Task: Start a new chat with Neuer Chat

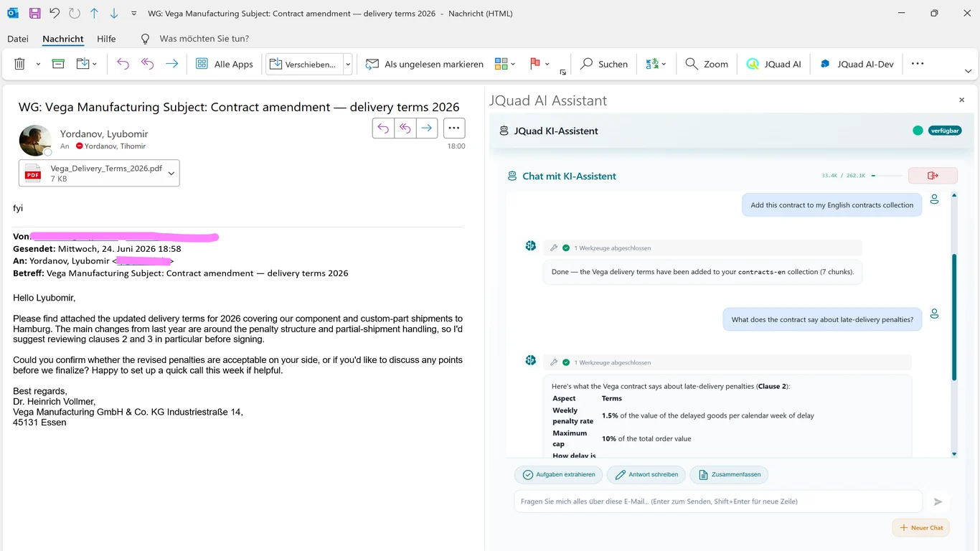Action: click(921, 528)
